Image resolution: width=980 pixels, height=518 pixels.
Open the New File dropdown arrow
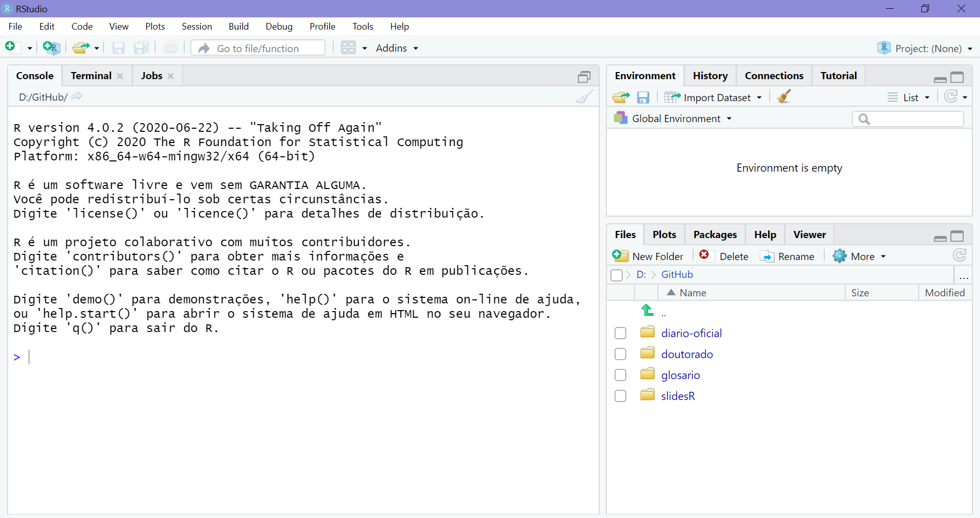[x=30, y=48]
